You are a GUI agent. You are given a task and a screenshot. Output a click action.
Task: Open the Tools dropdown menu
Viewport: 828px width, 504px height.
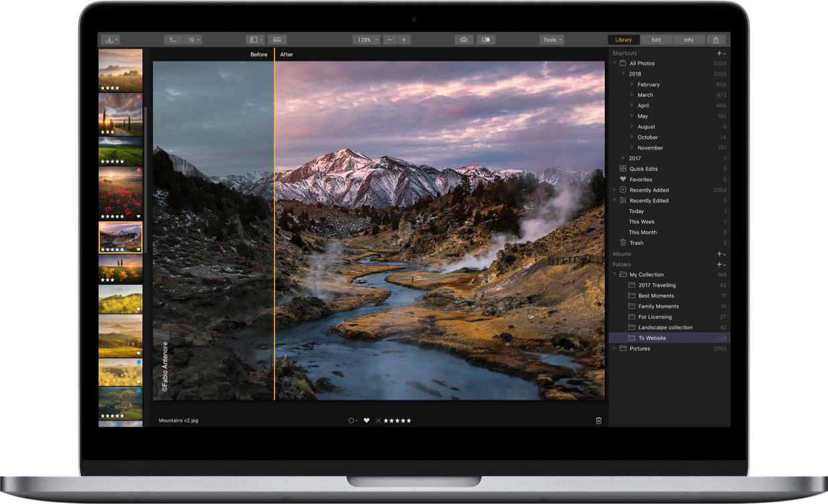click(552, 40)
